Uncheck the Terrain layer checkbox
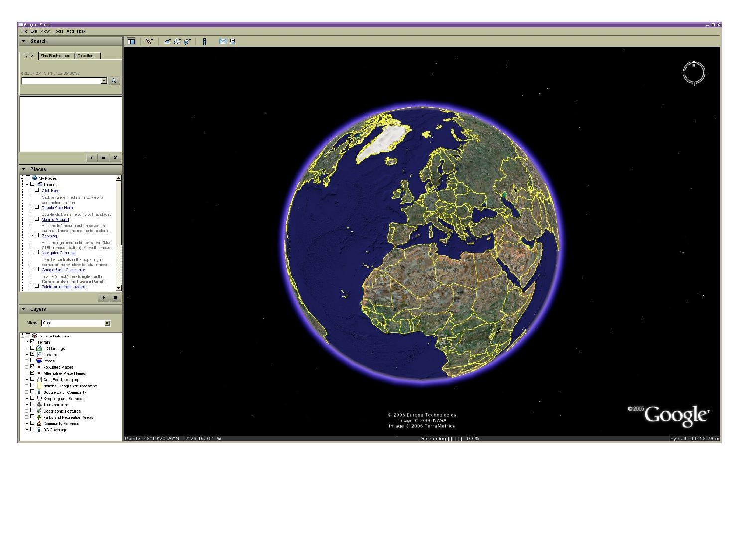Image resolution: width=747 pixels, height=560 pixels. 33,342
